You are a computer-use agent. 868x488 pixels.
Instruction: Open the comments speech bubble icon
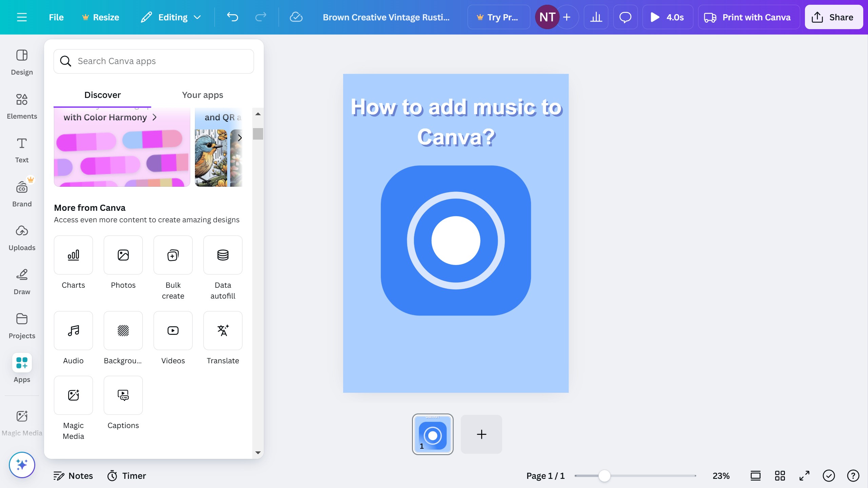[x=625, y=17]
